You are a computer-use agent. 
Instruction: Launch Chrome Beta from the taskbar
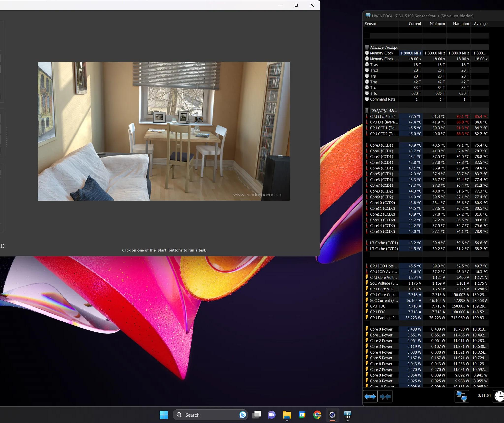(317, 415)
